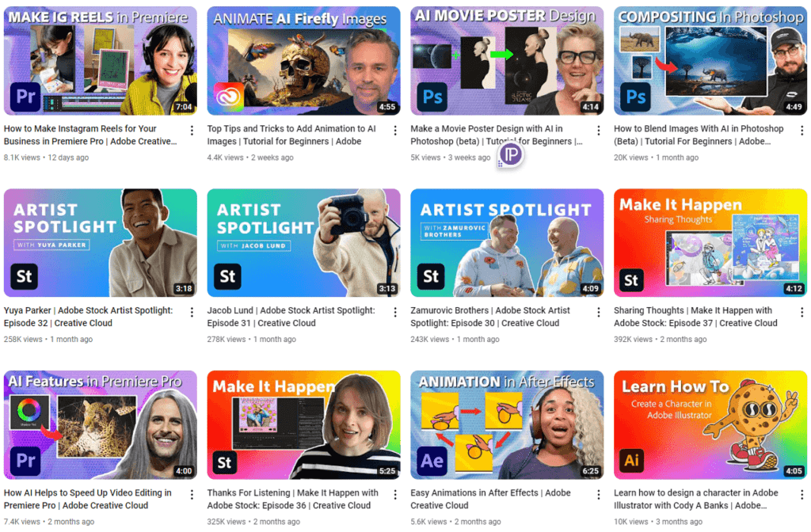This screenshot has width=811, height=532.
Task: Click the 5K views 3 weeks ago text
Action: point(451,158)
